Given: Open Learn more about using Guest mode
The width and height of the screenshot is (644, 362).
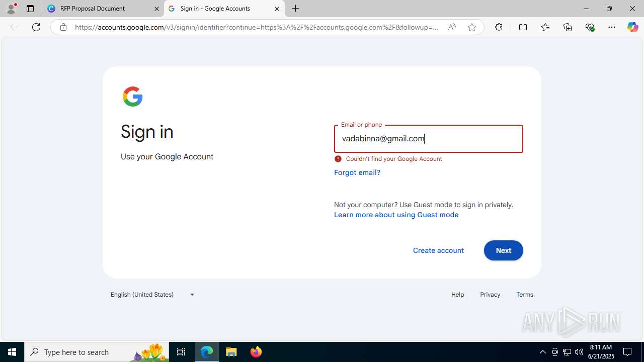Looking at the screenshot, I should point(396,215).
